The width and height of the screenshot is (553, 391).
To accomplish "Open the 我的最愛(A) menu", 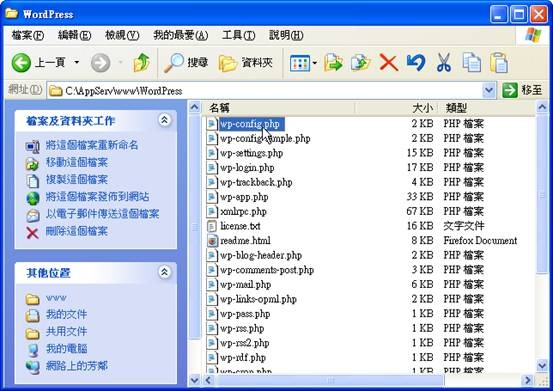I will [181, 35].
